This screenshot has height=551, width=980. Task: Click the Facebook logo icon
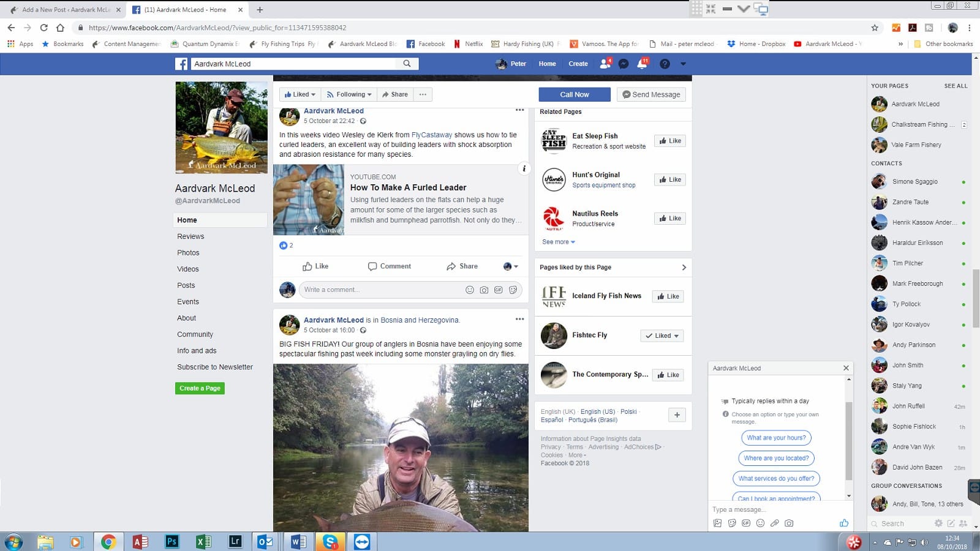pyautogui.click(x=181, y=64)
